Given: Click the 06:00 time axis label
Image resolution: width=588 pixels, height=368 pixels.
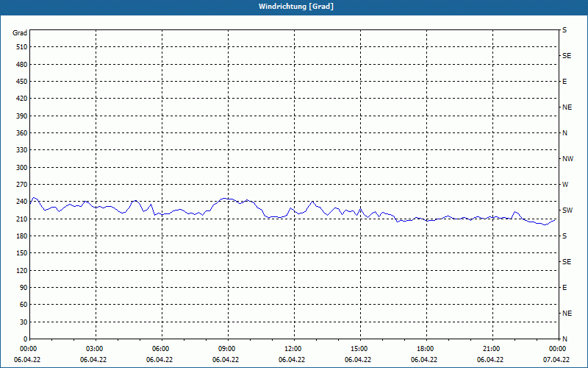Looking at the screenshot, I should (x=159, y=349).
